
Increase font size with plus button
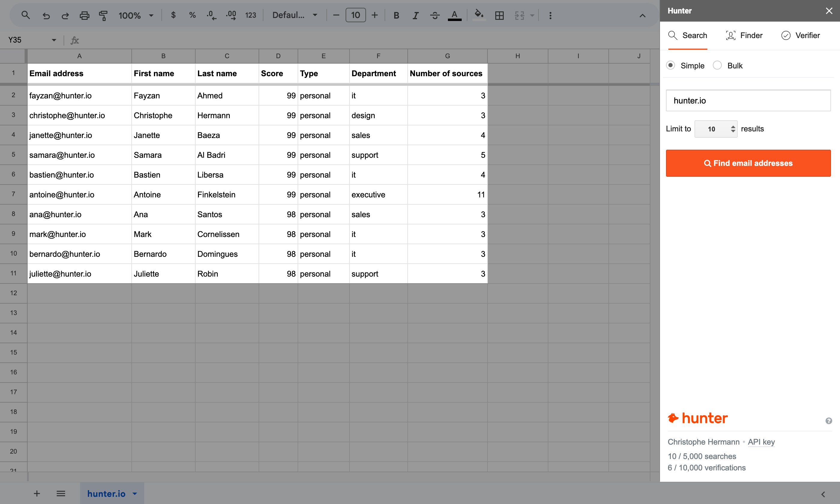pos(375,15)
